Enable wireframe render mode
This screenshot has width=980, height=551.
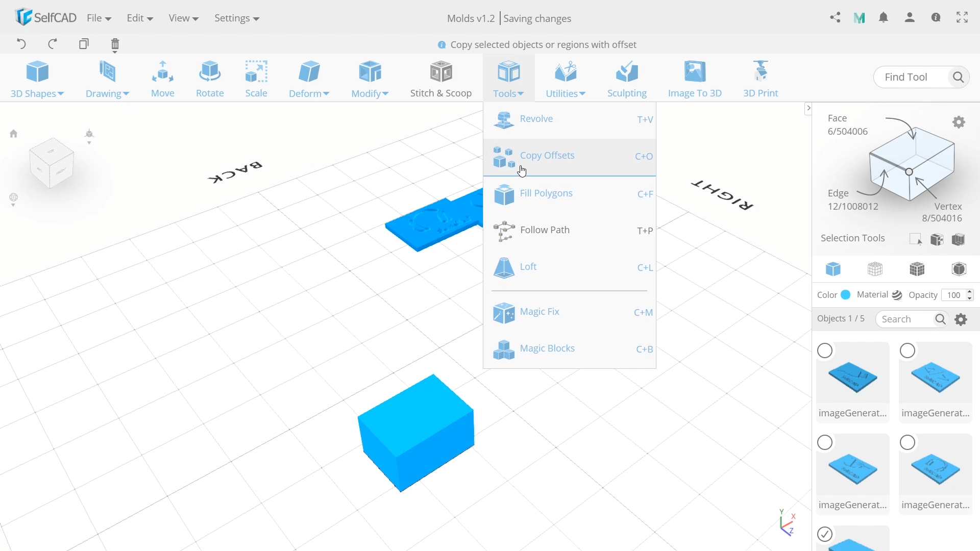875,269
